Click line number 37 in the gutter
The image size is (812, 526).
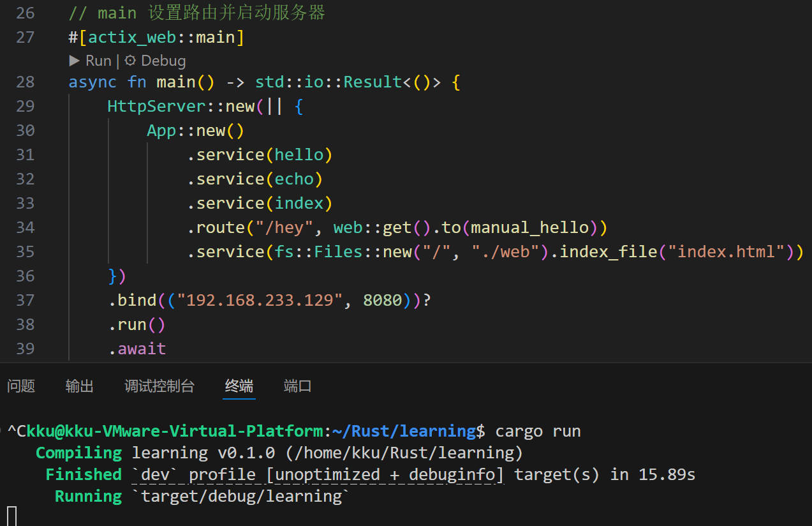[x=25, y=300]
